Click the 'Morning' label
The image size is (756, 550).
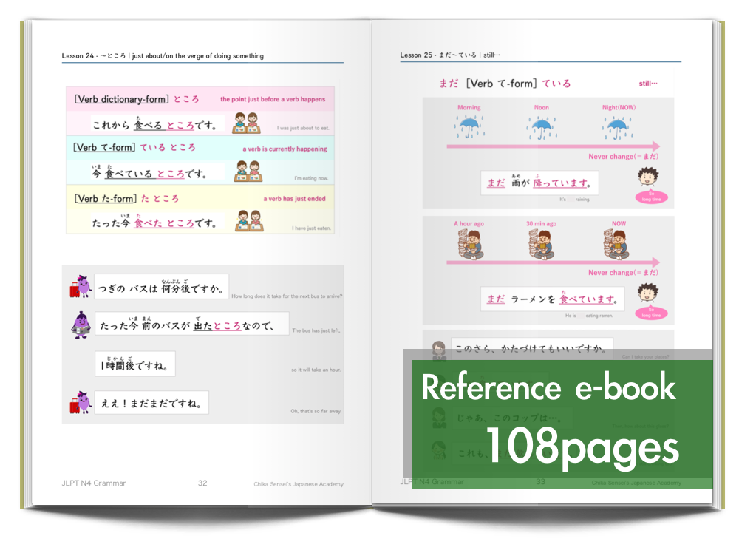point(469,108)
